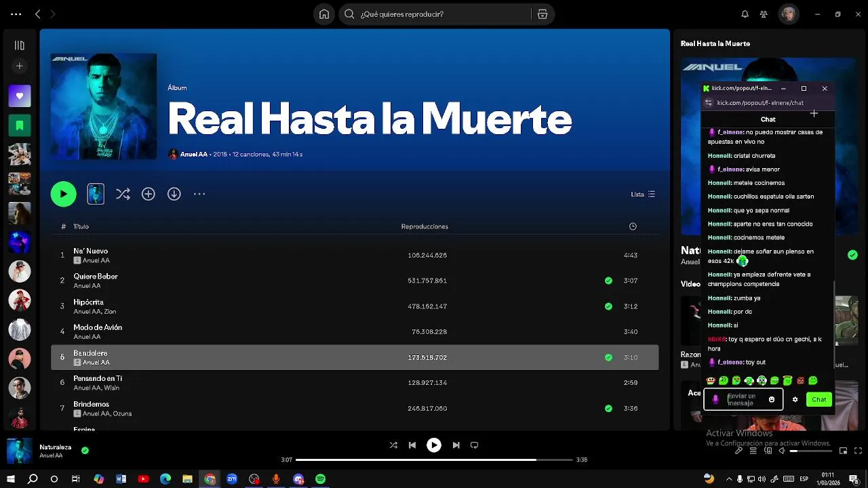Open Wisin artist link in Pensando en Ti row

click(x=111, y=388)
